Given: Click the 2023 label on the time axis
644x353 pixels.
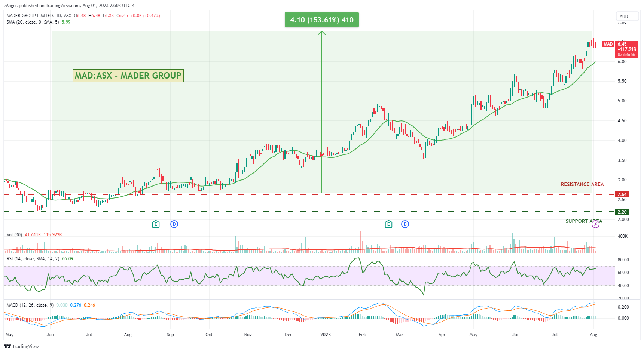Looking at the screenshot, I should point(326,335).
